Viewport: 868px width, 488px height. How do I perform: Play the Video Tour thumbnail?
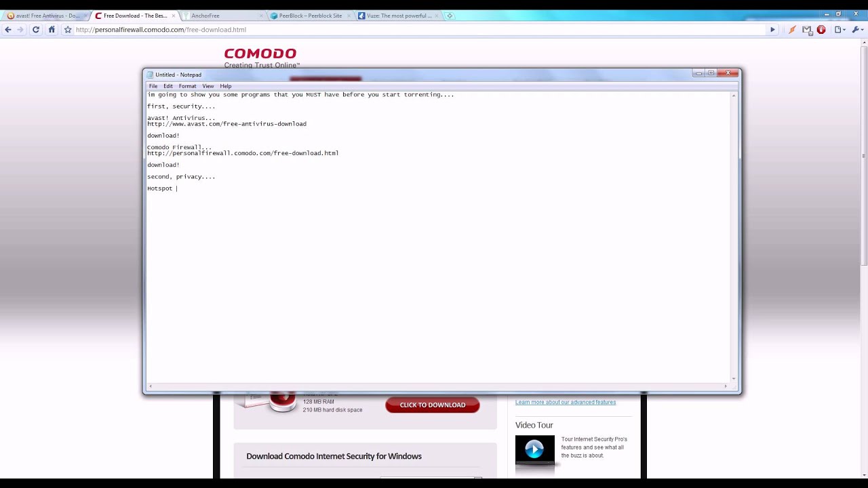[x=534, y=449]
